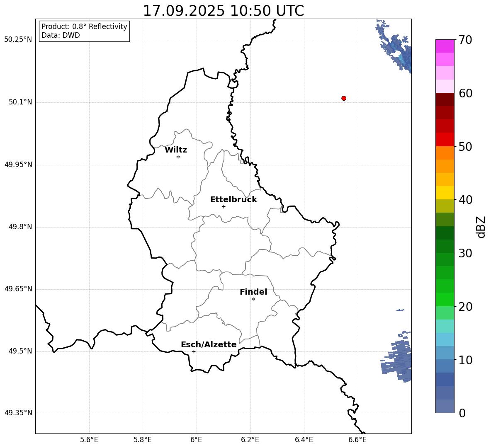Click the Ettelbruck station cross marker
This screenshot has height=448, width=491.
224,206
